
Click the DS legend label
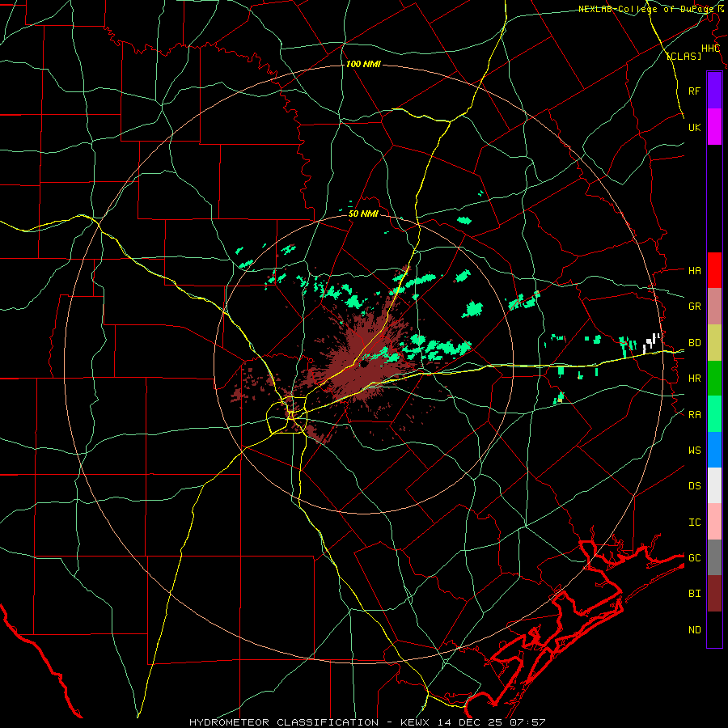point(695,486)
